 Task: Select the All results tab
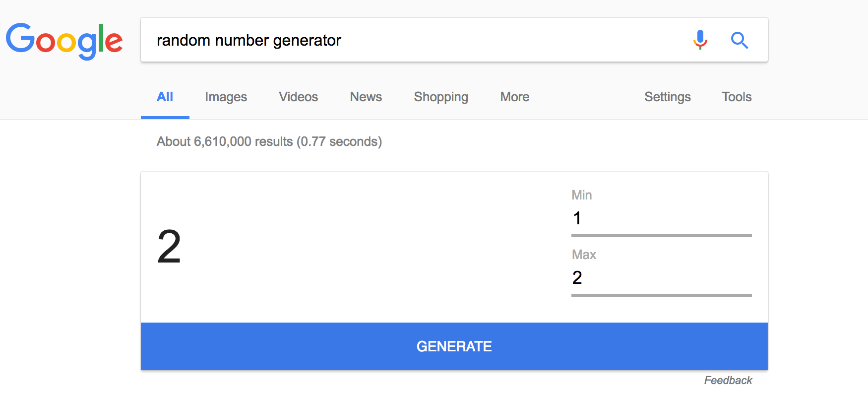pyautogui.click(x=165, y=97)
